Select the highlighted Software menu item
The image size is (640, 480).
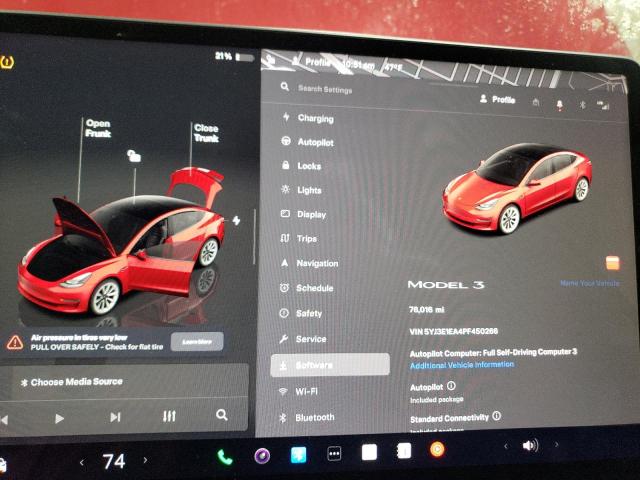(330, 365)
